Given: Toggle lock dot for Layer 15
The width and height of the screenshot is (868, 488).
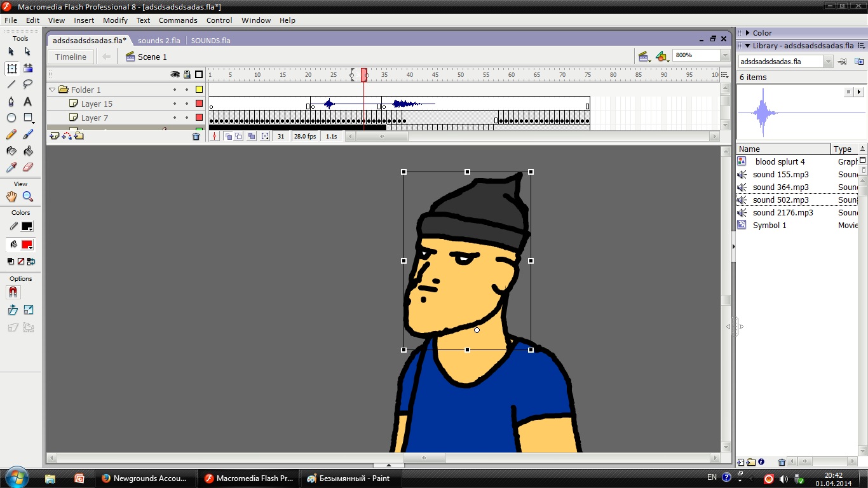Looking at the screenshot, I should [x=187, y=104].
